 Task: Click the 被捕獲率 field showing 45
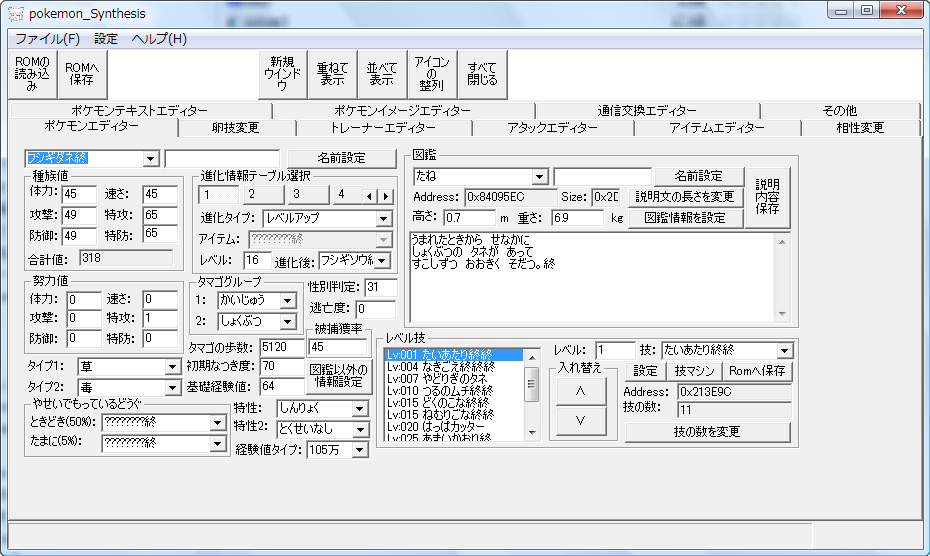[337, 347]
